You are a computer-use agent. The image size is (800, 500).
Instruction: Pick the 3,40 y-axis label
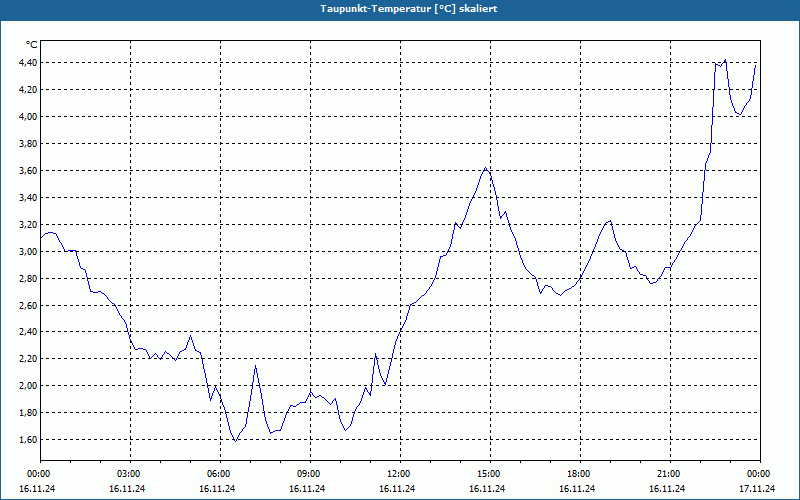[x=28, y=198]
